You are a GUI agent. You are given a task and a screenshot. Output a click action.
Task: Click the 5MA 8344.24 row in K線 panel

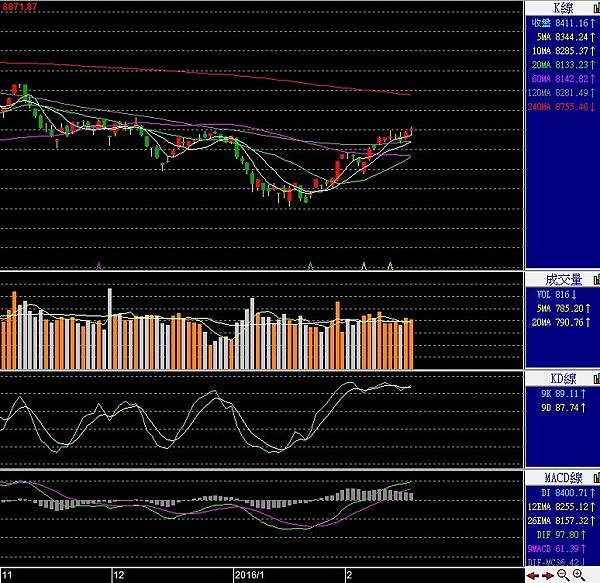(566, 37)
